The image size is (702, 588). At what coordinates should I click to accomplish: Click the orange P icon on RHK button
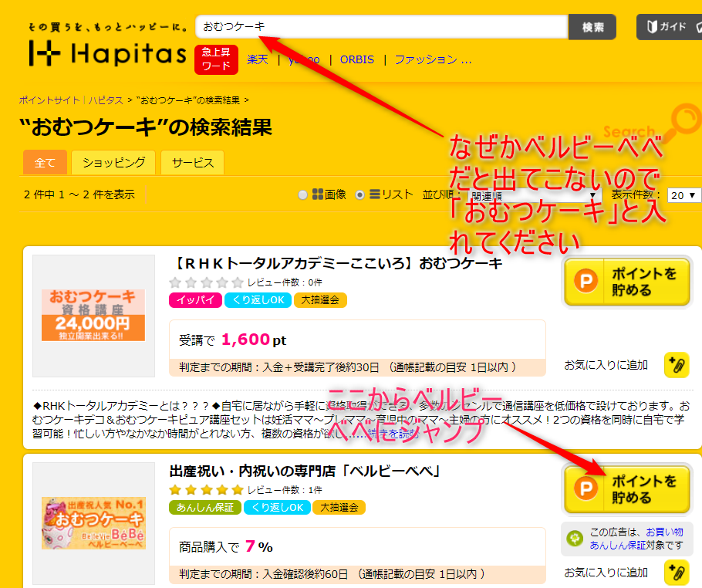tap(586, 281)
